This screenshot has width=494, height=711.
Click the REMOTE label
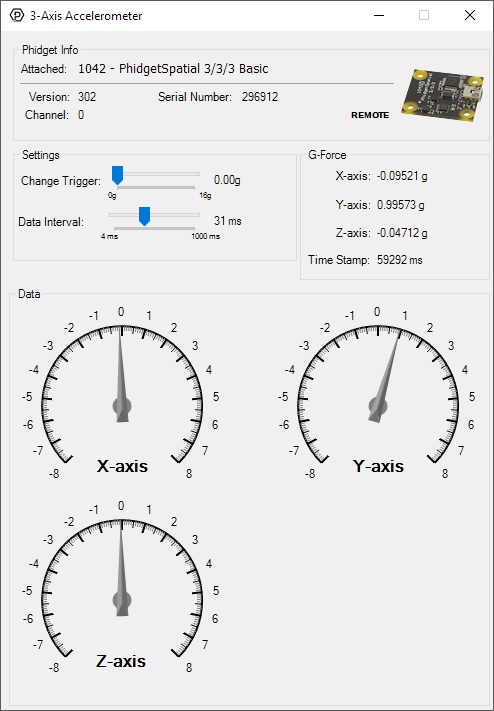click(370, 115)
